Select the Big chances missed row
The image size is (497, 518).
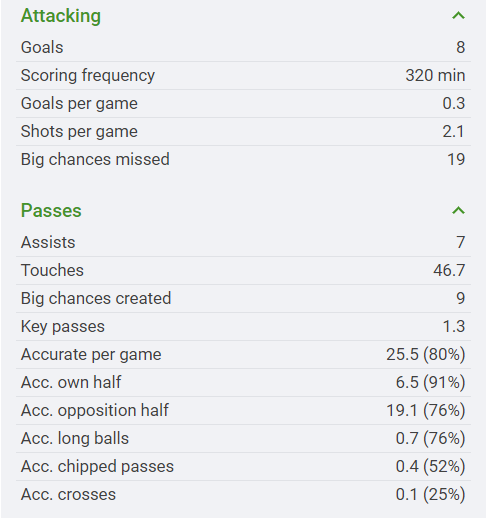(x=243, y=159)
